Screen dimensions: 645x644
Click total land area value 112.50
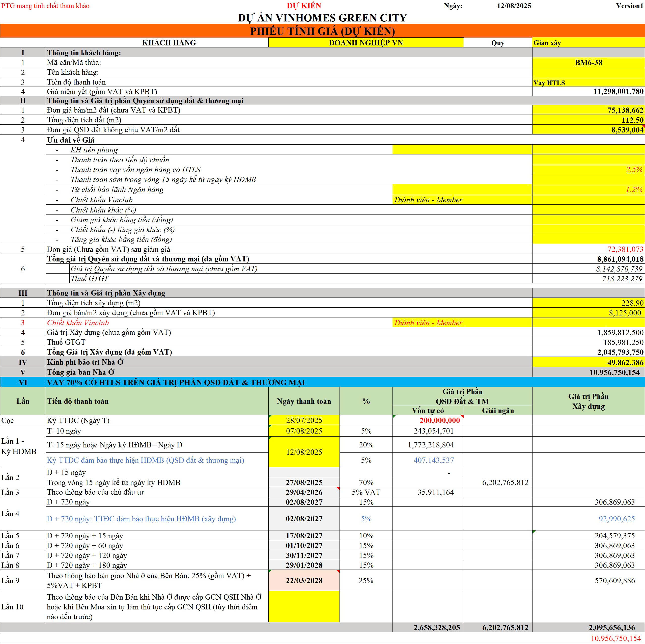[x=632, y=120]
